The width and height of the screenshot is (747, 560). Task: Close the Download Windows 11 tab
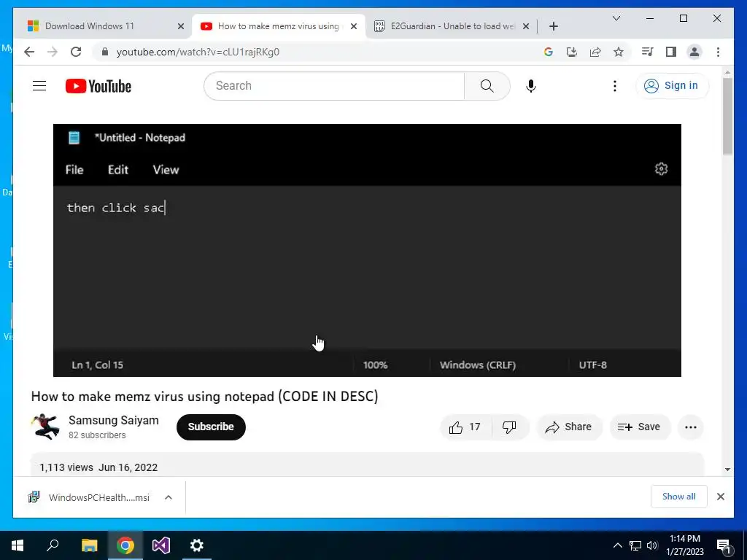tap(181, 26)
